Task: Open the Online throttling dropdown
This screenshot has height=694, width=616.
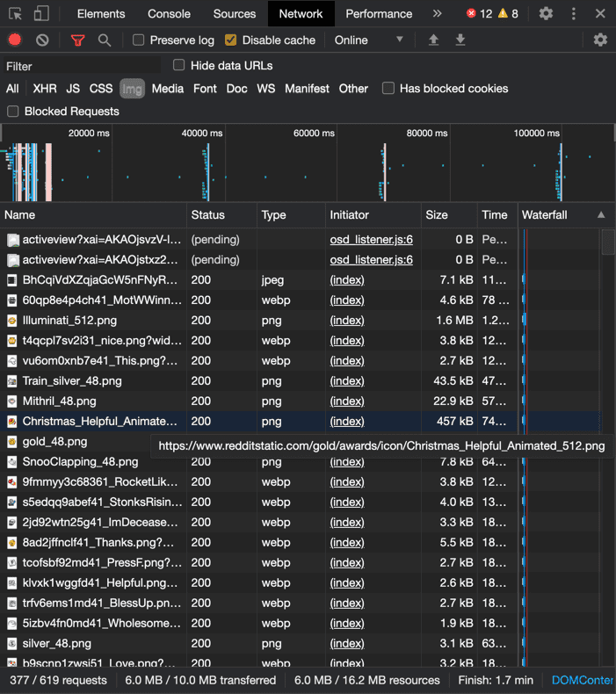Action: pyautogui.click(x=369, y=40)
